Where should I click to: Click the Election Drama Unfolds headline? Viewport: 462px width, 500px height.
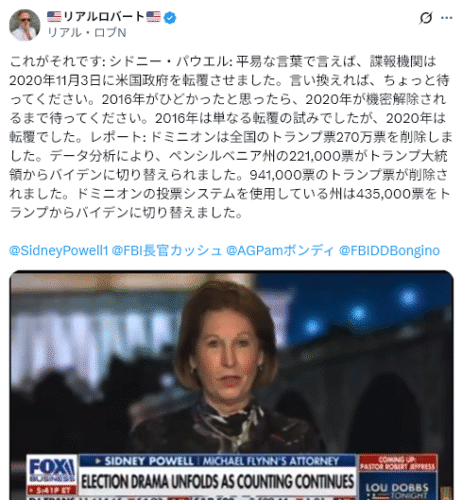coord(217,482)
